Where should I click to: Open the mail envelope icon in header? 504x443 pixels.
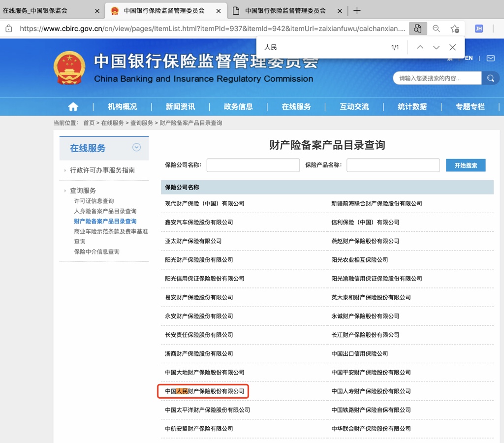491,58
